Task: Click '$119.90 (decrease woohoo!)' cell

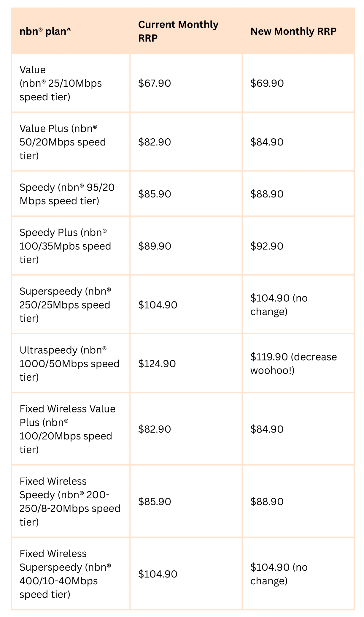Action: tap(298, 363)
